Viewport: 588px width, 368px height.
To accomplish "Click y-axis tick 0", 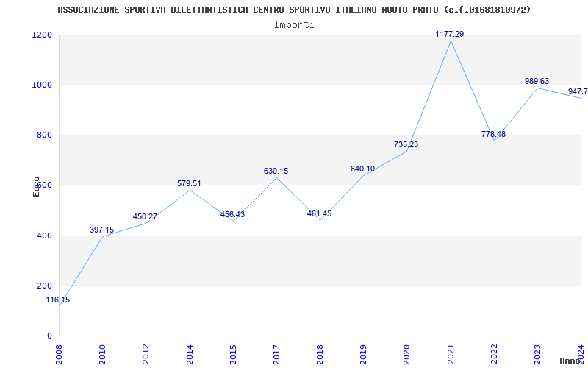I will click(x=49, y=336).
